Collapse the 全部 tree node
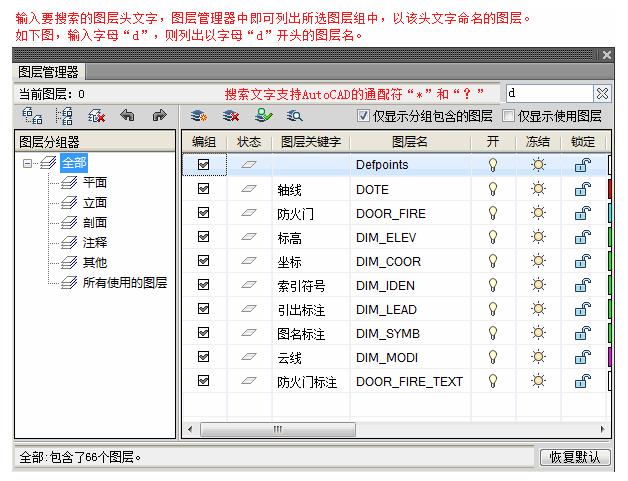 (x=27, y=163)
